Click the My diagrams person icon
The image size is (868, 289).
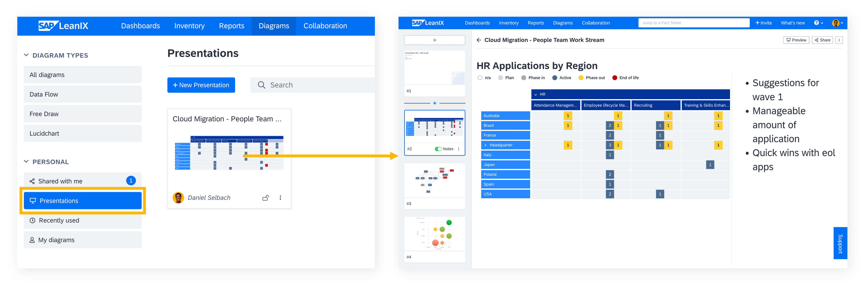32,240
